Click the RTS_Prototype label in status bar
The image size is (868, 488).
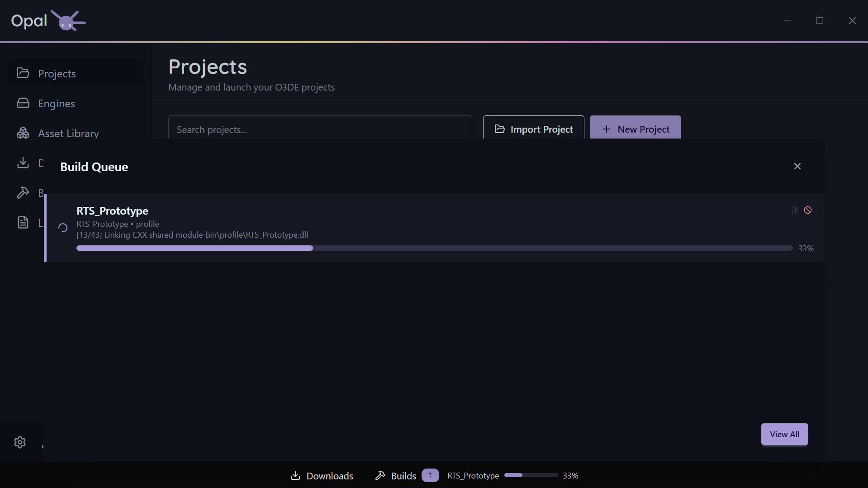point(473,476)
